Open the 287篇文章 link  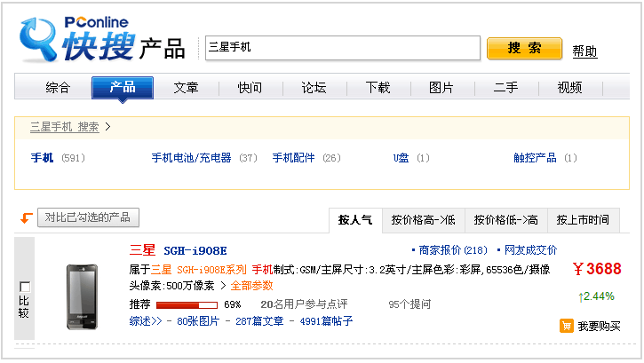(x=259, y=320)
